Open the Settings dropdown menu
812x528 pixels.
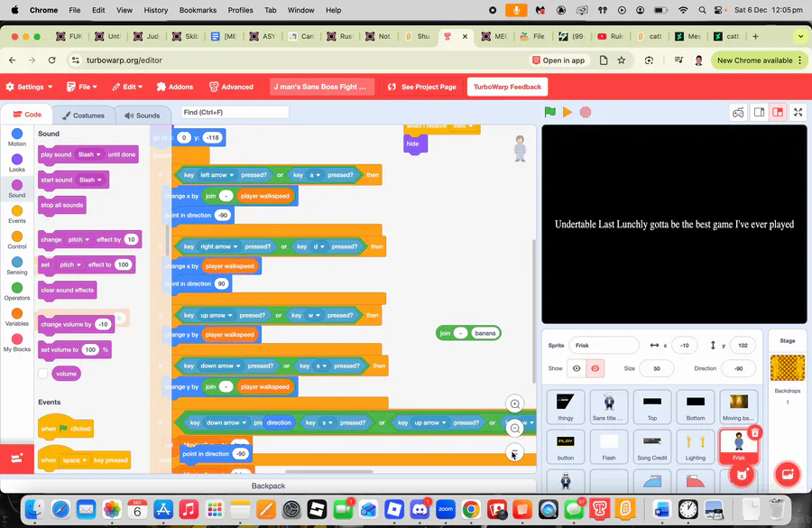(x=29, y=87)
